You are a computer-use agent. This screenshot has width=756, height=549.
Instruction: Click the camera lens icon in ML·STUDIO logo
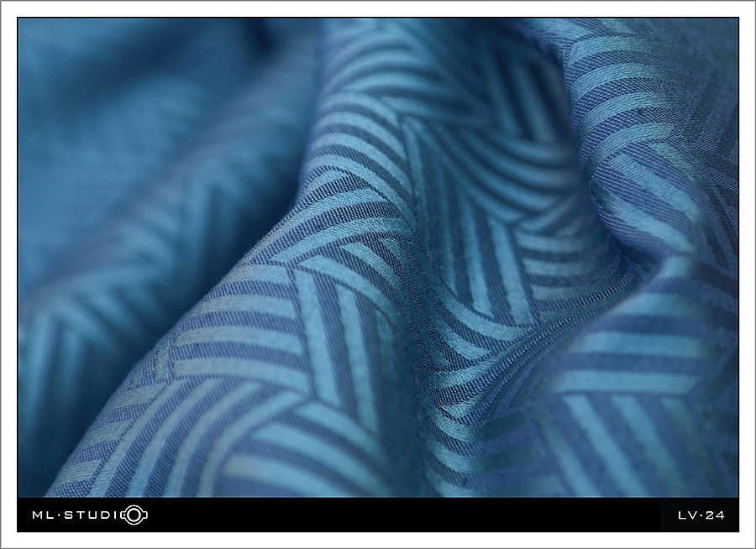[x=134, y=515]
